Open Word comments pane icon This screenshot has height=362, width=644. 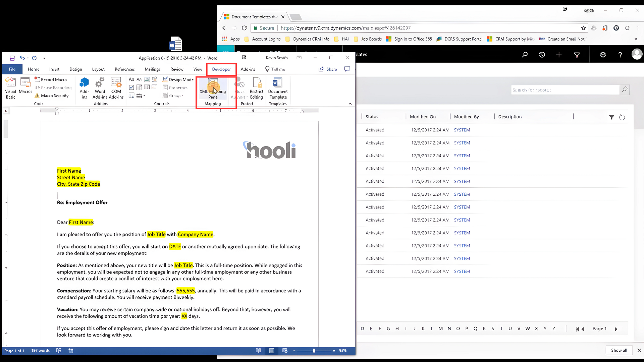tap(347, 69)
